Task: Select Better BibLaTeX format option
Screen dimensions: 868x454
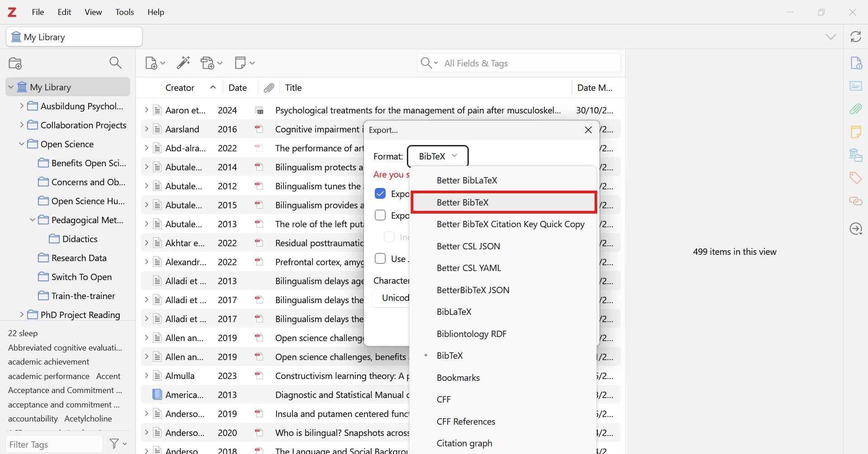Action: (x=504, y=180)
